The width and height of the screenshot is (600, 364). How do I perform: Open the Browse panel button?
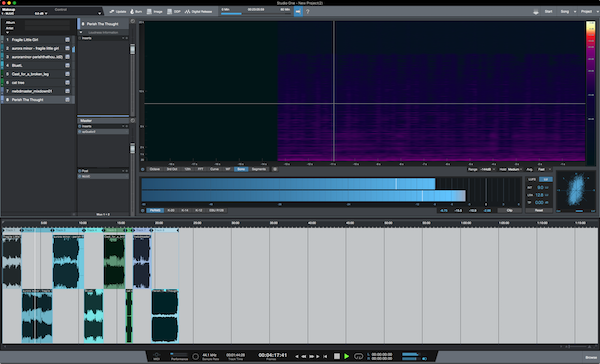pyautogui.click(x=591, y=357)
